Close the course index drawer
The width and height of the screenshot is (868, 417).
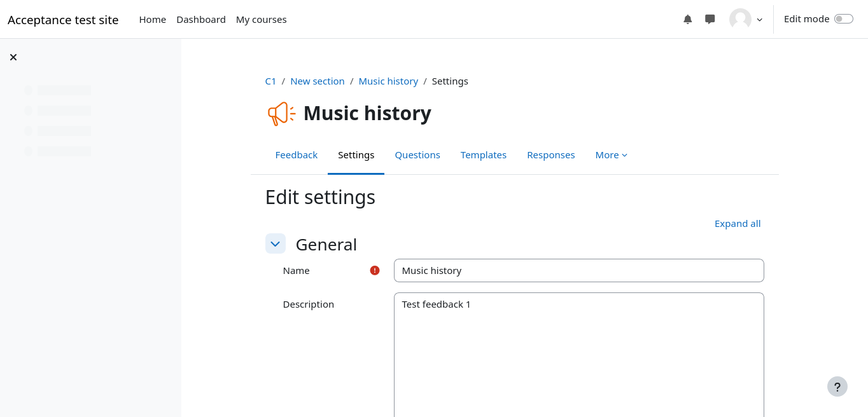click(x=13, y=57)
